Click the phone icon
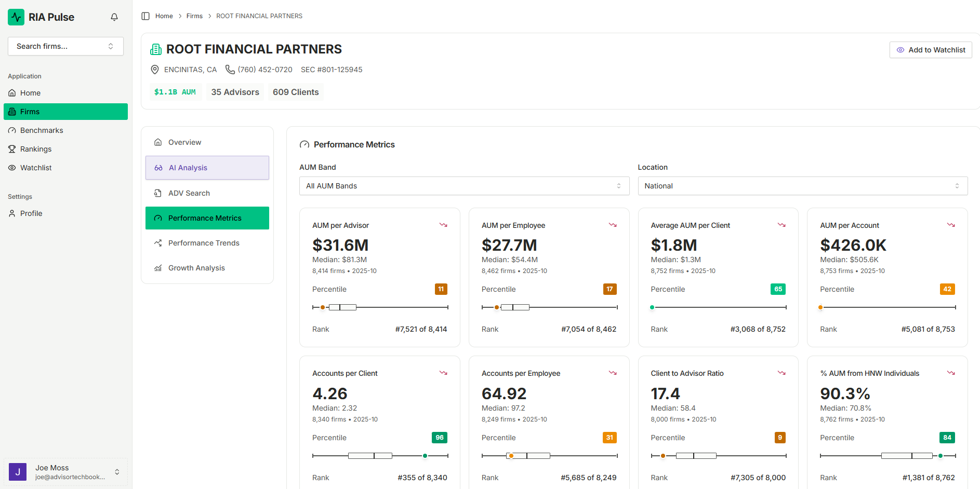Image resolution: width=980 pixels, height=489 pixels. (x=230, y=70)
